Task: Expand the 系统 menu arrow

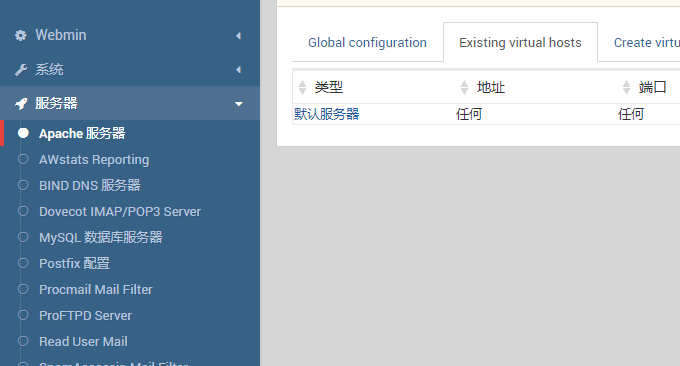Action: click(239, 70)
